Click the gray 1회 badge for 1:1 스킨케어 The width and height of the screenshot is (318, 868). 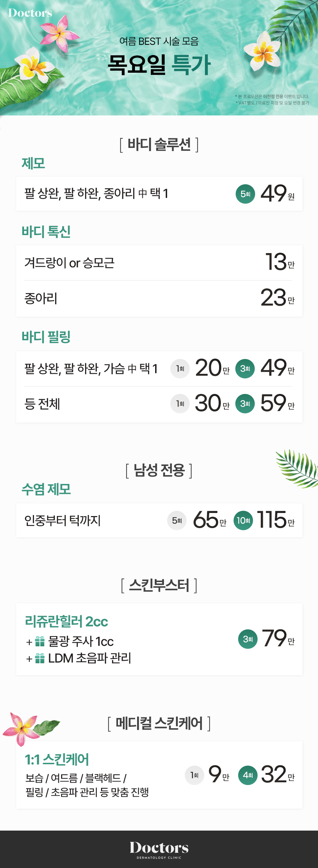[x=194, y=775]
